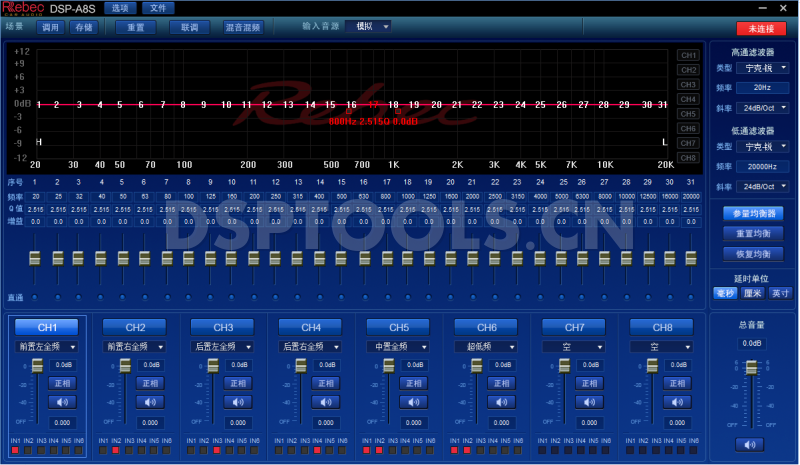Click the CH1 volume fader handle

37,365
